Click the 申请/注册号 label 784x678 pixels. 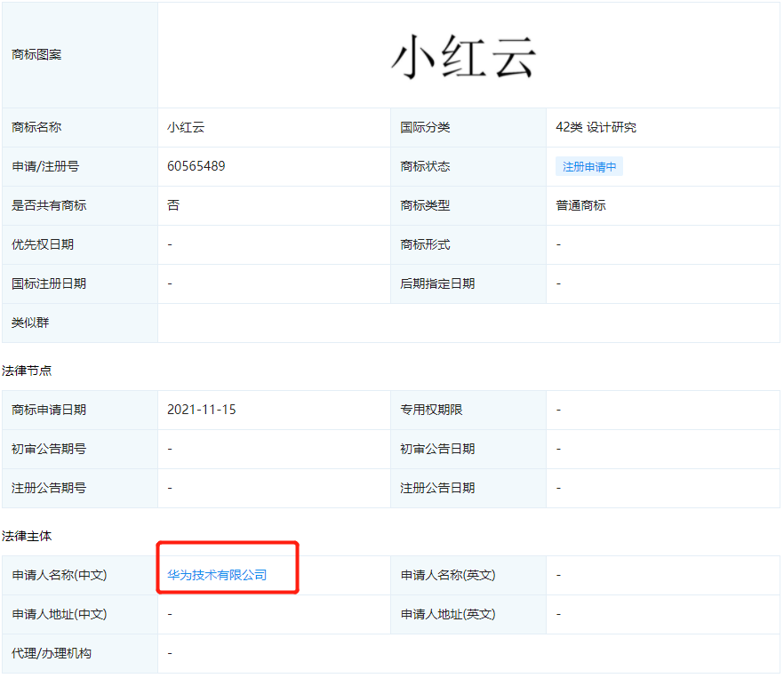point(45,166)
